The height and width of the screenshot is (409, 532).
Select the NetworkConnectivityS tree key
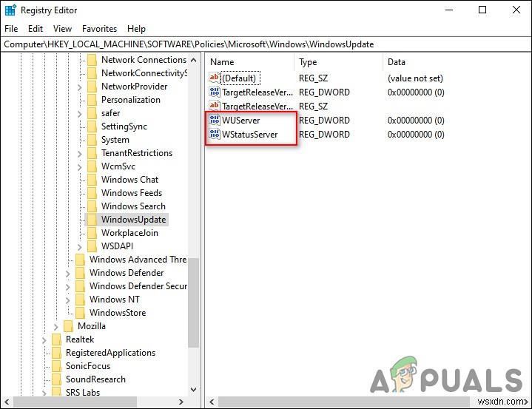click(144, 73)
